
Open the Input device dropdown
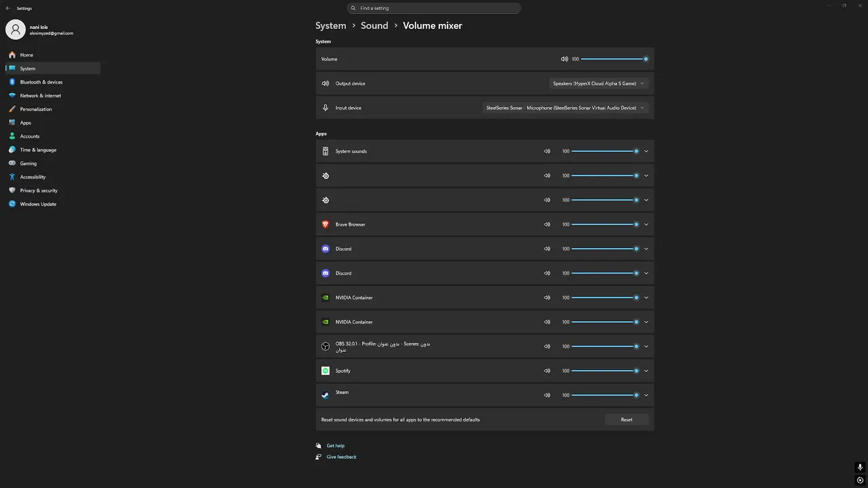[x=565, y=108]
